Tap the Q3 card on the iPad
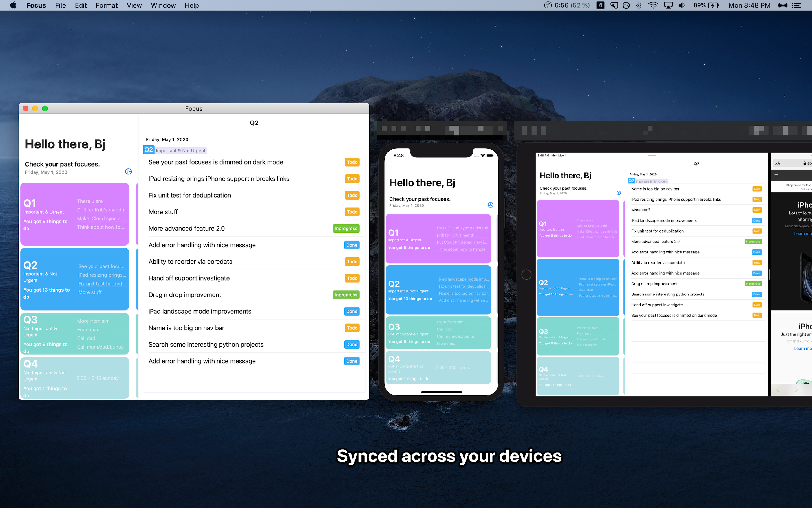Image resolution: width=812 pixels, height=508 pixels. point(578,336)
